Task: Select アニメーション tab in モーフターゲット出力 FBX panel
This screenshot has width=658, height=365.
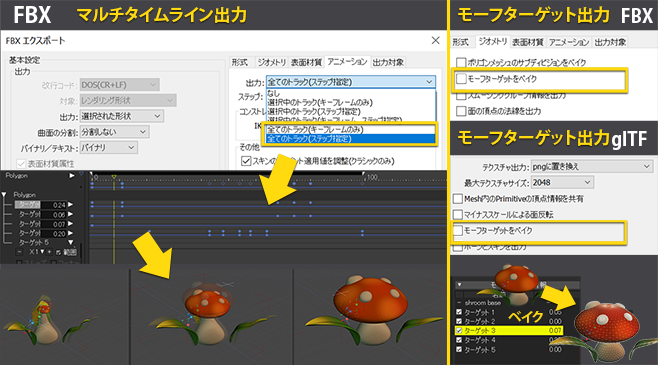Action: pyautogui.click(x=569, y=42)
